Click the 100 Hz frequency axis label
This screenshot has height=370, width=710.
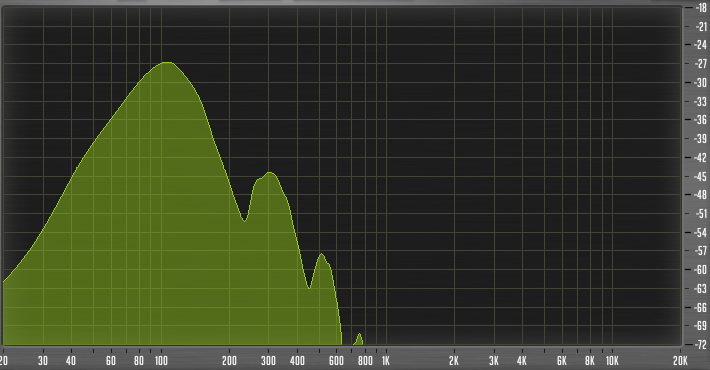click(161, 361)
